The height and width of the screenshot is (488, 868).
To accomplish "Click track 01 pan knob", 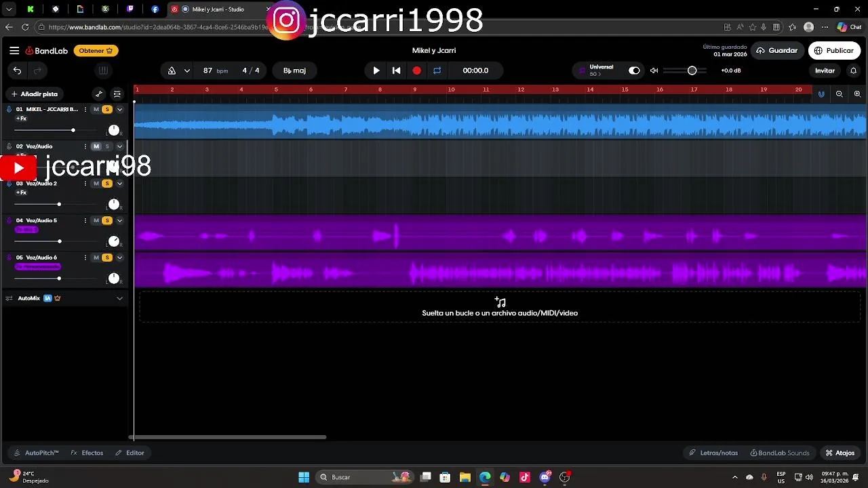I will pyautogui.click(x=113, y=130).
